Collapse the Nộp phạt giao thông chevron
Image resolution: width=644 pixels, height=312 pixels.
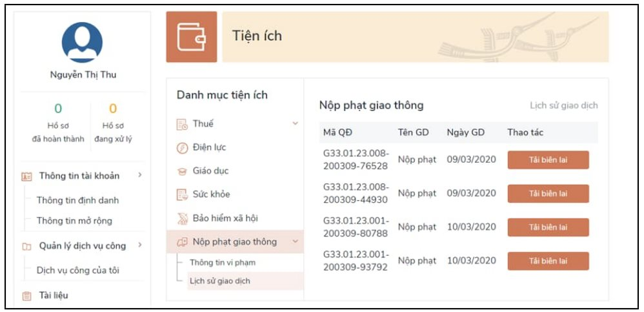coord(296,242)
